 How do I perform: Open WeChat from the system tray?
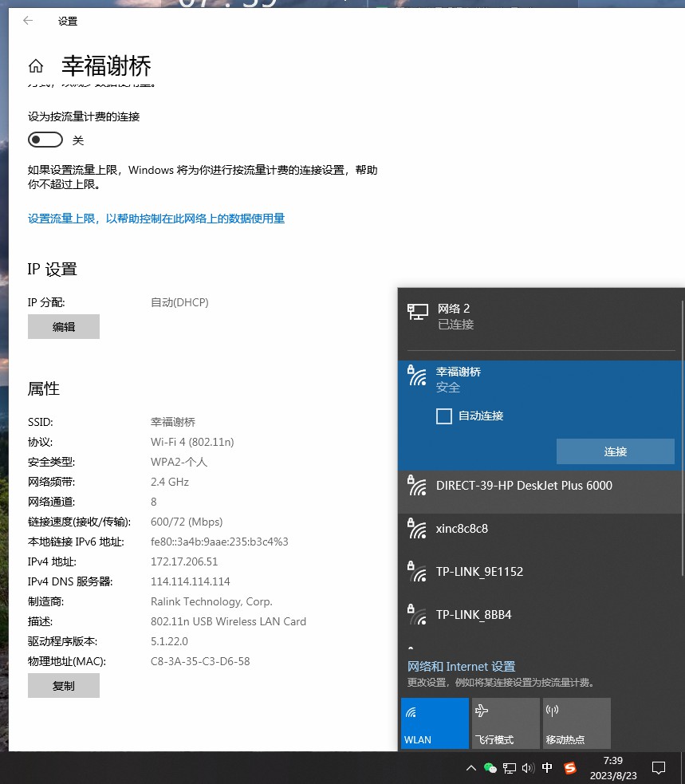(x=490, y=768)
